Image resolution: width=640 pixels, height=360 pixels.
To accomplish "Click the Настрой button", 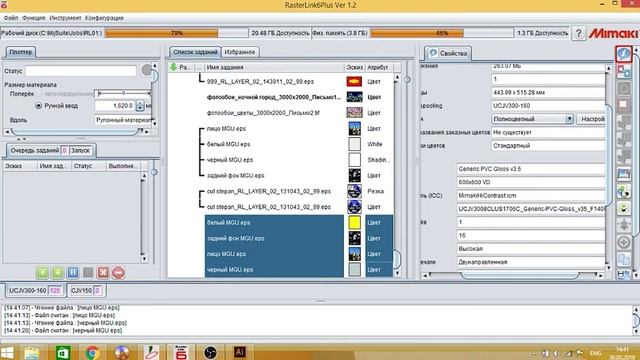I will pos(591,119).
